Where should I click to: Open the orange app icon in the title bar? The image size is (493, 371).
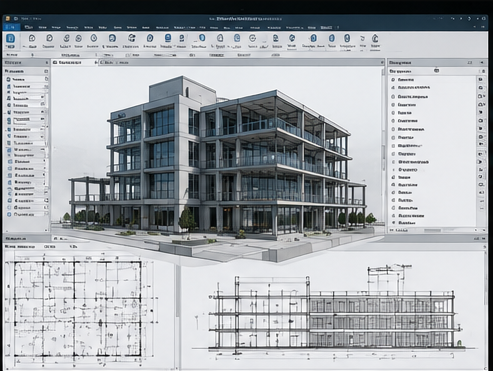(x=7, y=19)
